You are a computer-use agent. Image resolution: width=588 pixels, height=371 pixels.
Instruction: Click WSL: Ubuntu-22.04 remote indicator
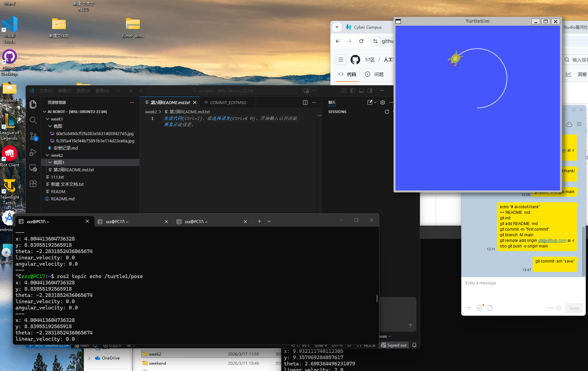(49, 345)
